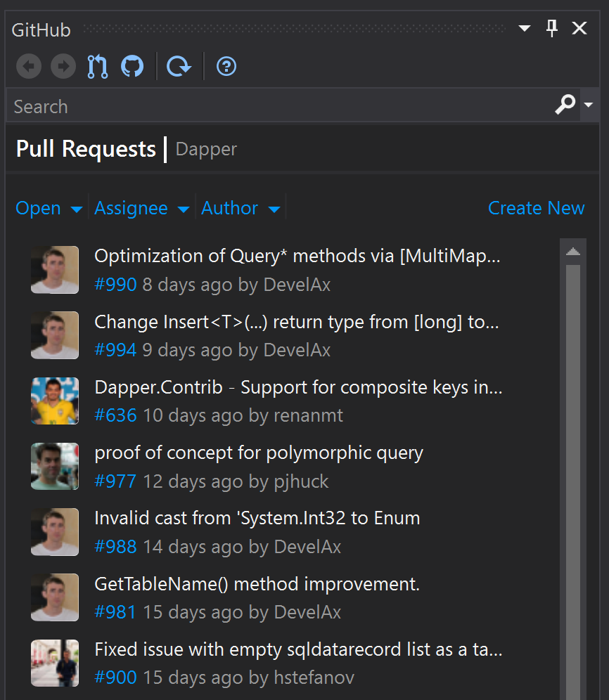The width and height of the screenshot is (609, 700).
Task: Expand the search options dropdown arrow
Action: 589,105
